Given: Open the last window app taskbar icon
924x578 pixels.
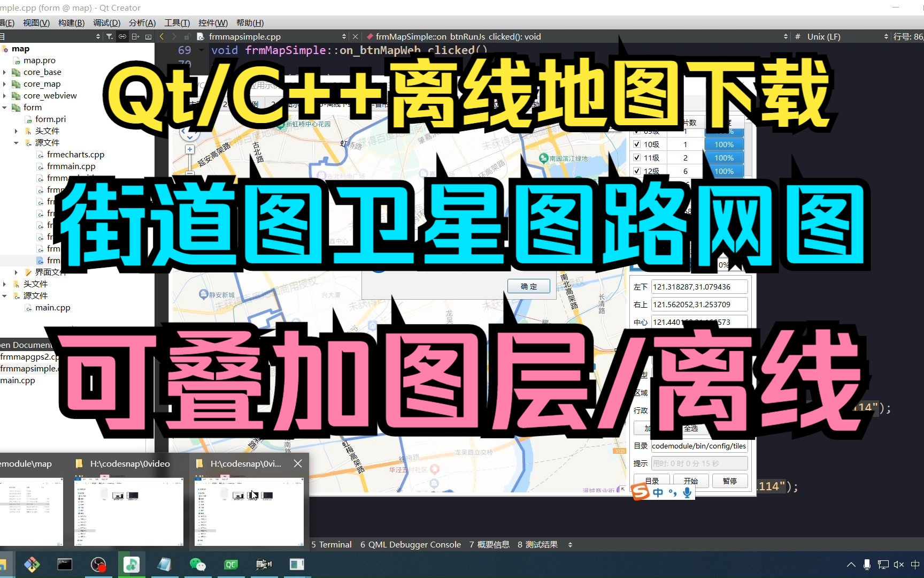Looking at the screenshot, I should coord(297,565).
